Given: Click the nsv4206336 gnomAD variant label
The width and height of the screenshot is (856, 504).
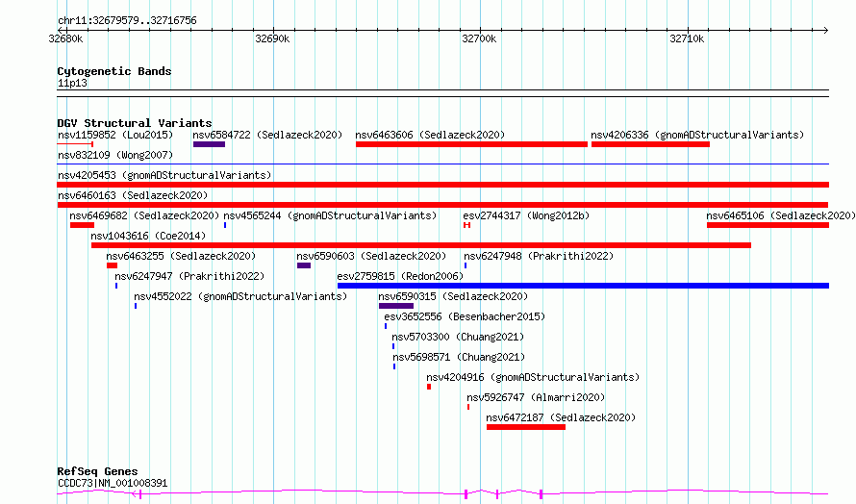Looking at the screenshot, I should click(697, 135).
